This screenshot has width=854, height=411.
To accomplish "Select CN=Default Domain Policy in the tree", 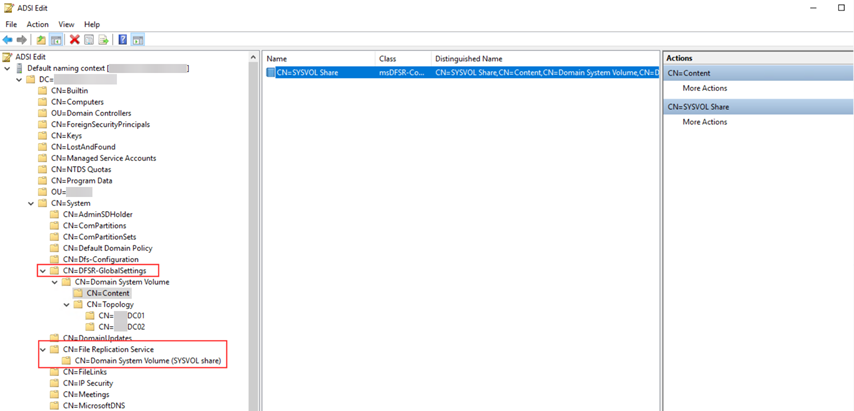I will click(107, 248).
